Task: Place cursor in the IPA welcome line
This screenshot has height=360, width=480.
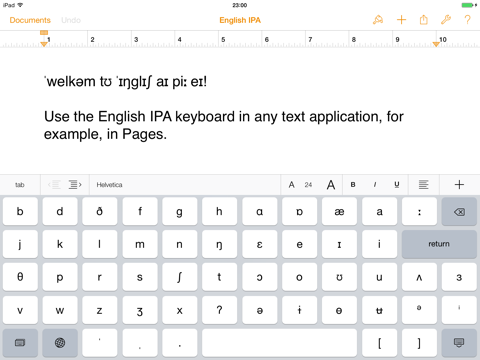Action: pyautogui.click(x=125, y=82)
